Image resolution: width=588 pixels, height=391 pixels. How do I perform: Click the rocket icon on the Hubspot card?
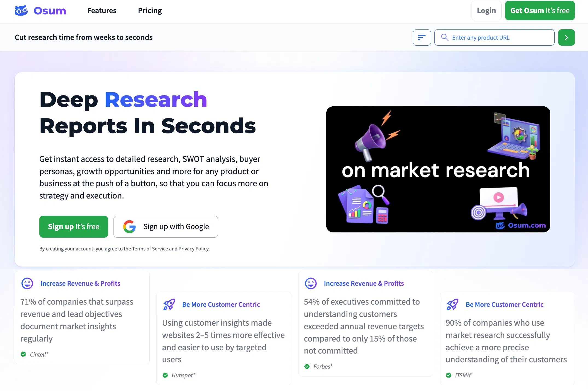point(169,304)
